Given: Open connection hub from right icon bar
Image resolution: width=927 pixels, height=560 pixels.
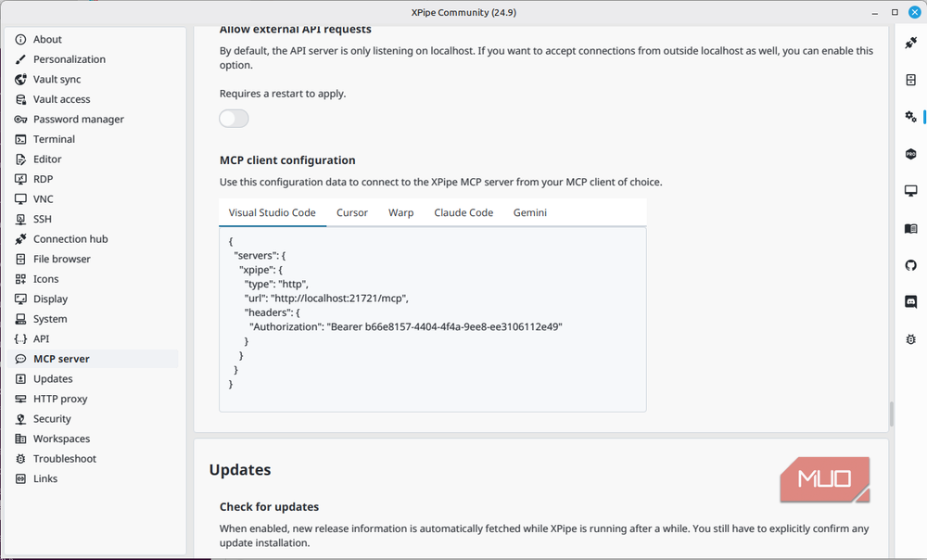Looking at the screenshot, I should coord(910,43).
